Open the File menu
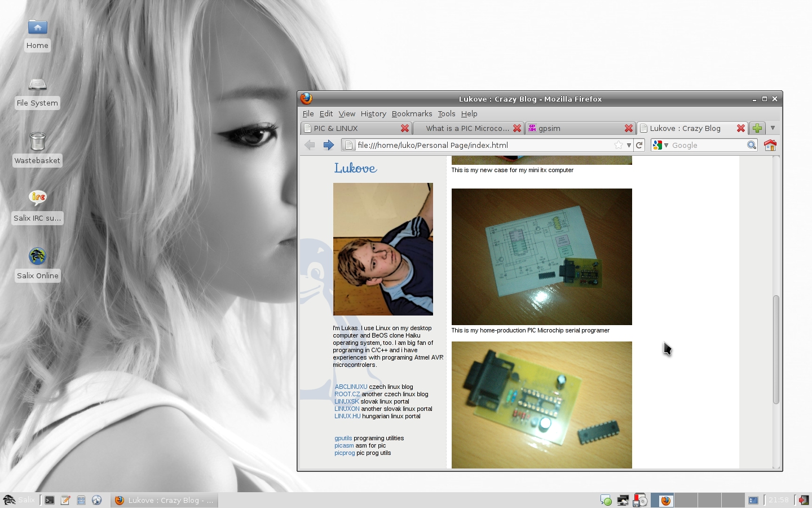This screenshot has height=508, width=812. 308,113
